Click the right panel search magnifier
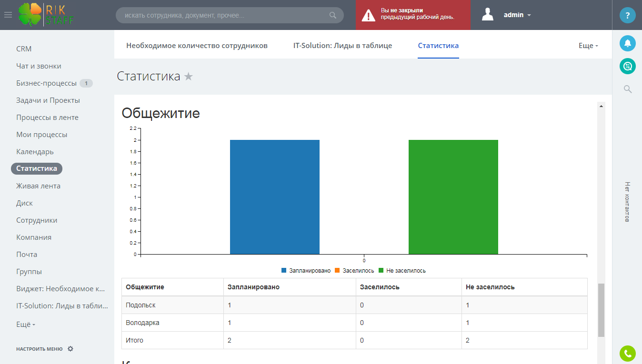This screenshot has height=364, width=642. pos(628,89)
